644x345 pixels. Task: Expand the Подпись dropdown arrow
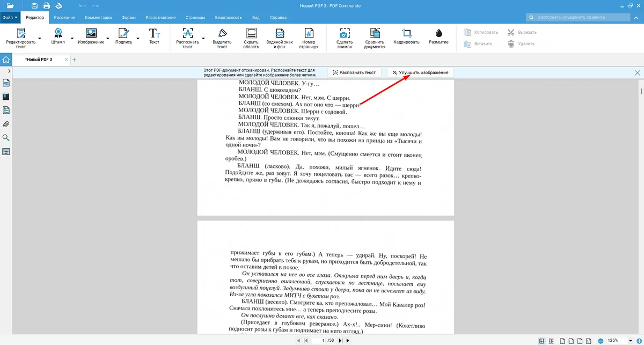(137, 39)
